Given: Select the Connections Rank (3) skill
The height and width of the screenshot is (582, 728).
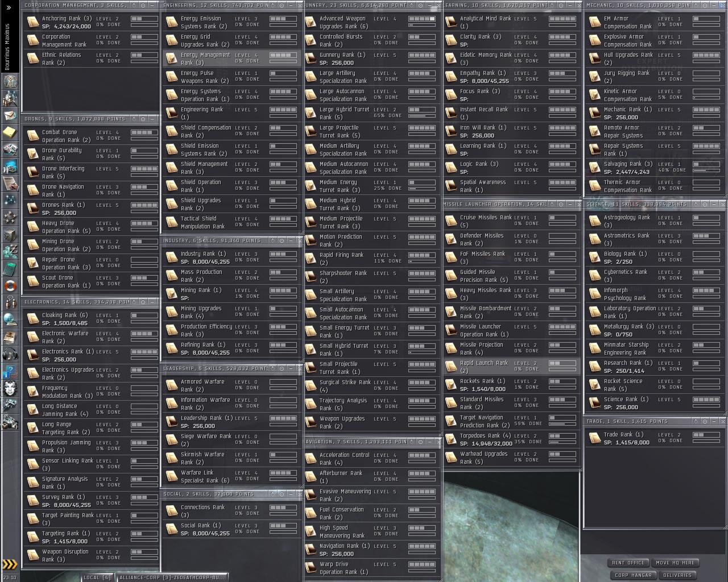Looking at the screenshot, I should tap(232, 511).
